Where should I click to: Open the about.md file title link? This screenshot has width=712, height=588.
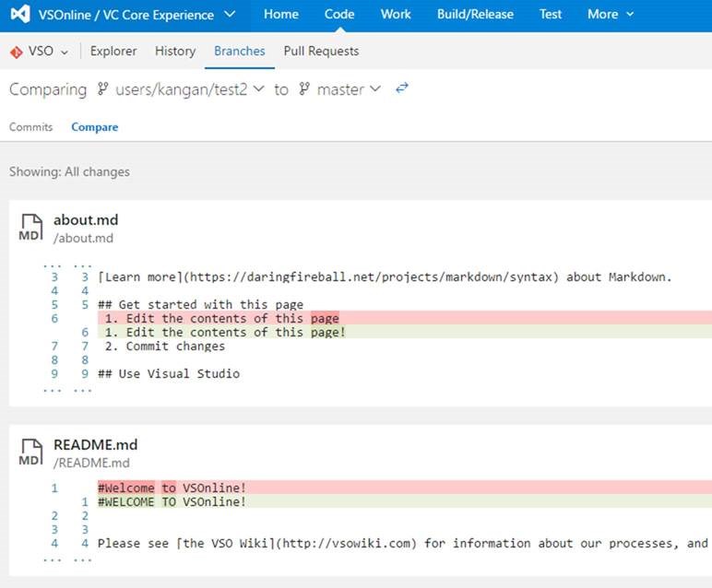86,220
